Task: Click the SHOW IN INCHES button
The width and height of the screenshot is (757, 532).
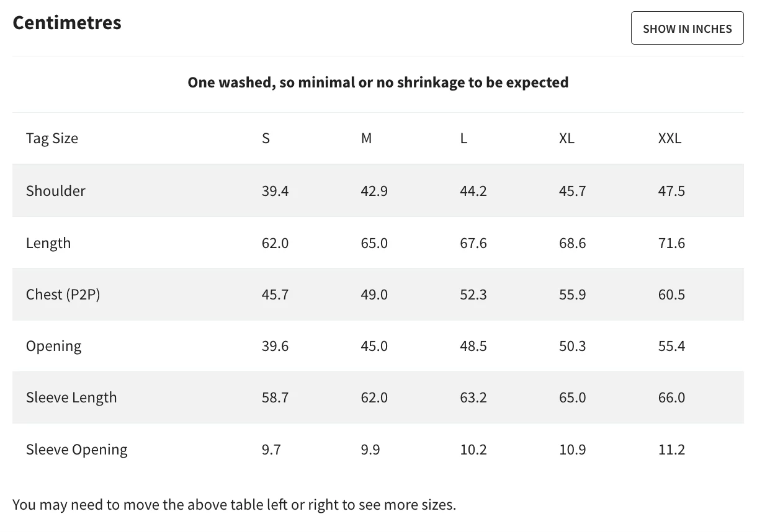Action: (687, 28)
